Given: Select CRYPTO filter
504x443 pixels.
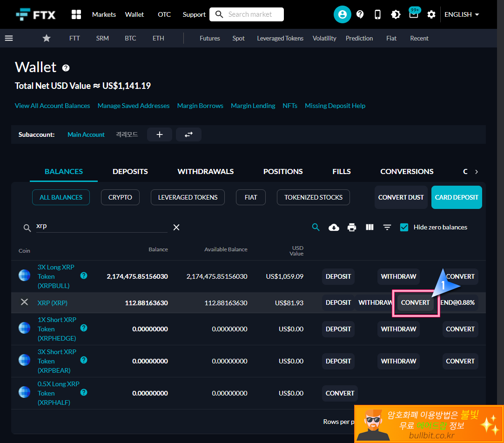Looking at the screenshot, I should pos(120,197).
